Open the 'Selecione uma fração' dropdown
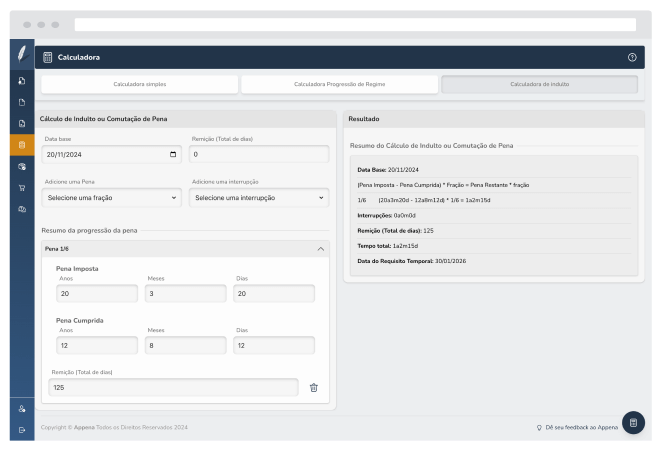The image size is (663, 450). coord(112,198)
